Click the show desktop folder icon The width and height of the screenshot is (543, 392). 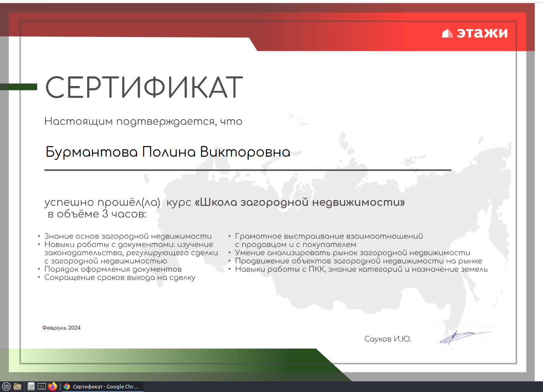click(x=17, y=386)
